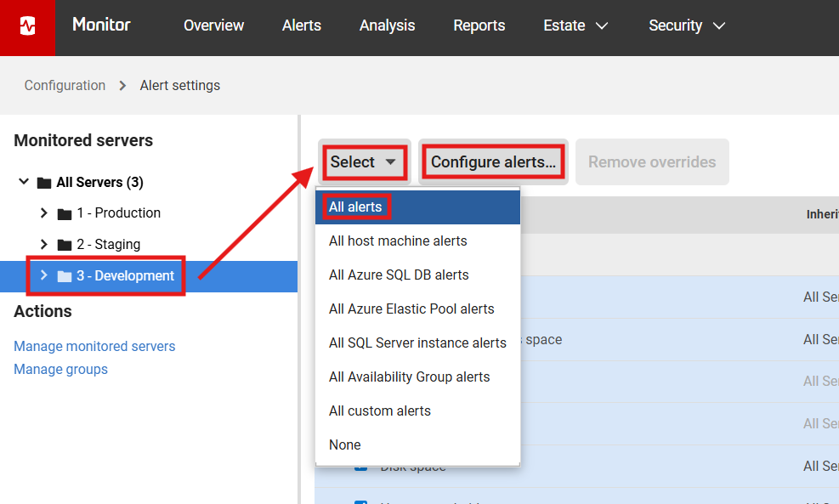Expand the 2 - Staging group
Viewport: 839px width, 504px height.
point(43,244)
